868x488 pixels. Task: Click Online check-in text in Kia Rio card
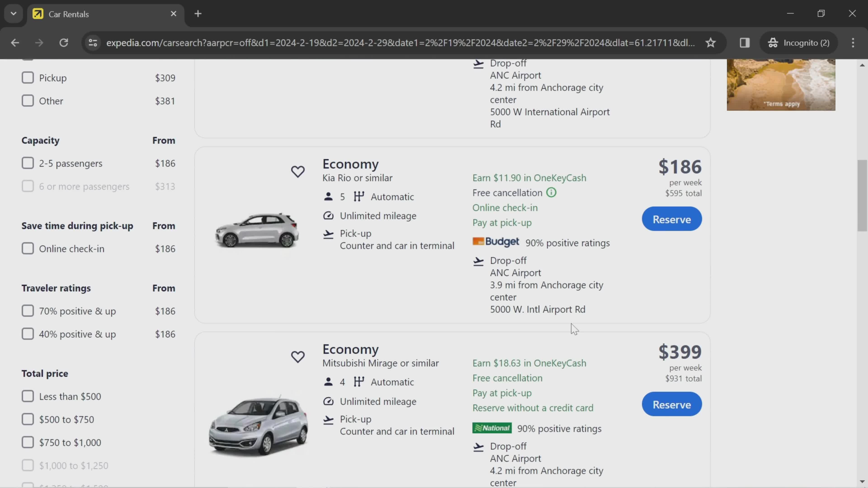coord(505,208)
